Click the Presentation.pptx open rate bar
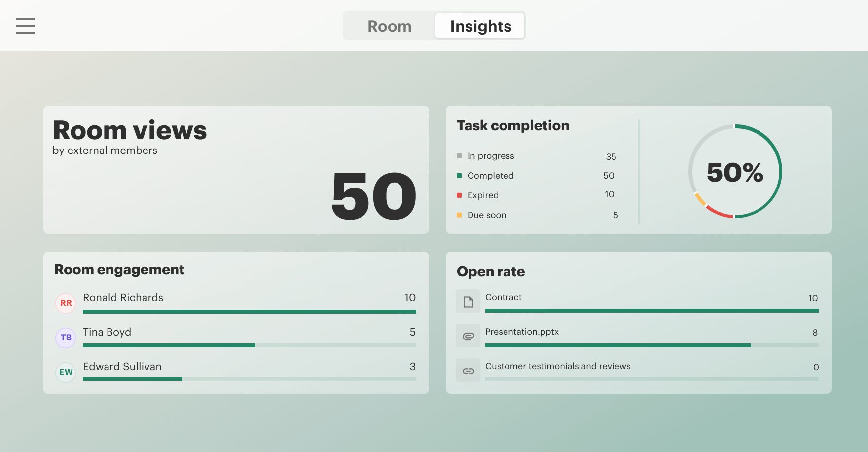This screenshot has height=452, width=868. point(652,345)
